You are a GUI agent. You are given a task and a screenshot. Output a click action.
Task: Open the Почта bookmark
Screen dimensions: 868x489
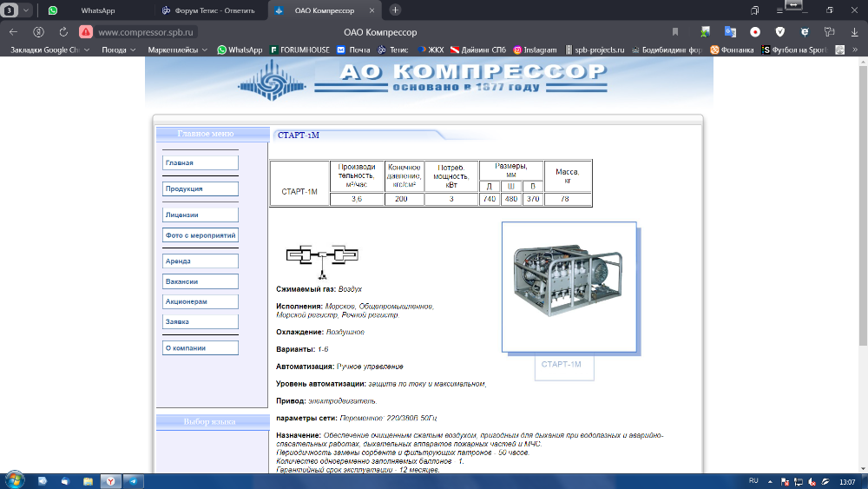tap(353, 50)
